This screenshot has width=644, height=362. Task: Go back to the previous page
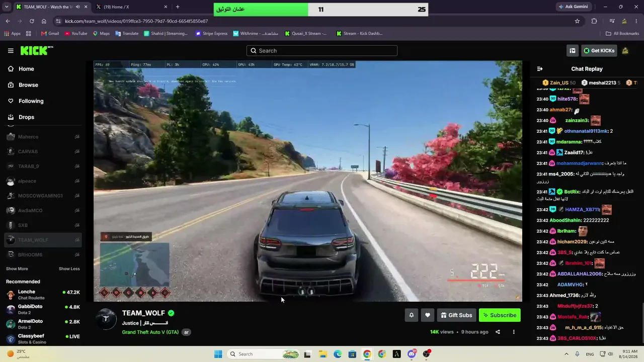[8, 21]
